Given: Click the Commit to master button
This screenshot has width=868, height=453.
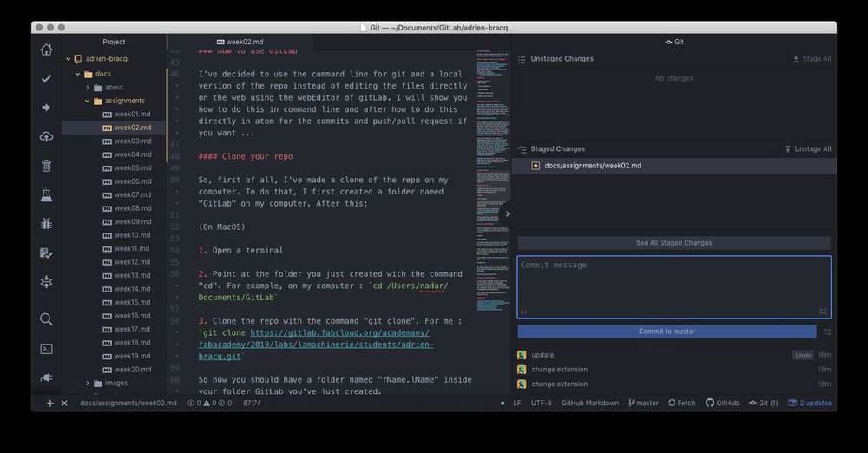Looking at the screenshot, I should (667, 332).
